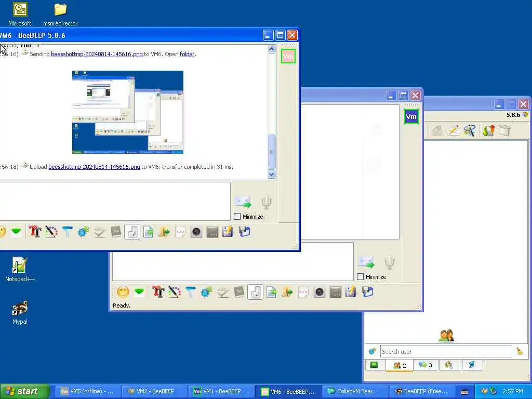Click file transfer arrows icon in main toolbar
Screen dimensions: 532x399
(x=488, y=130)
